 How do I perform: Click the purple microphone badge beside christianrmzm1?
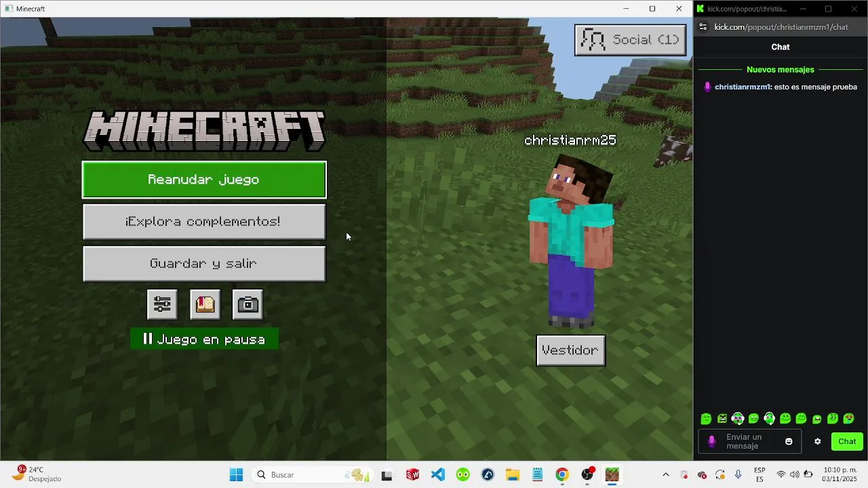pyautogui.click(x=707, y=87)
